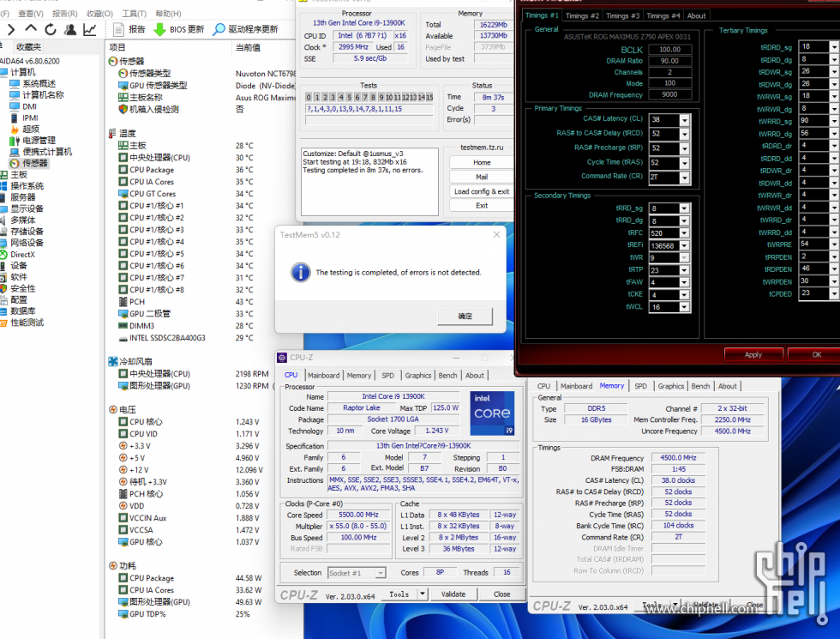Click the 中央处理器(CPU) fan 2198 RPM row

[195, 374]
